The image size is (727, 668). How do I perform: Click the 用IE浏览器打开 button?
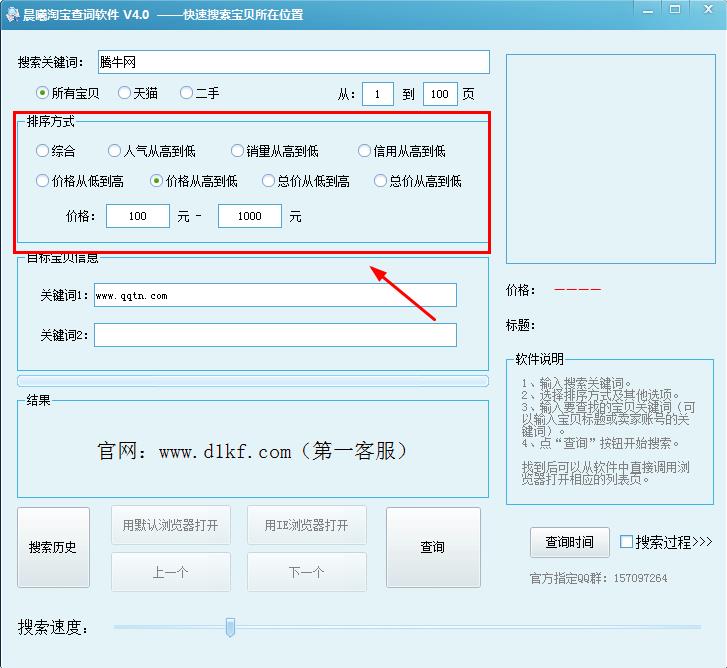[x=306, y=525]
